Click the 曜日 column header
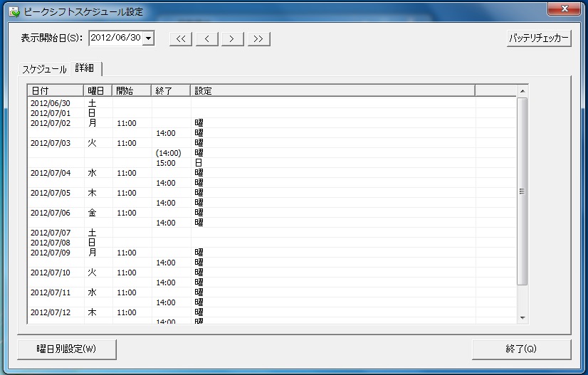Viewport: 588px width, 375px height. 98,91
